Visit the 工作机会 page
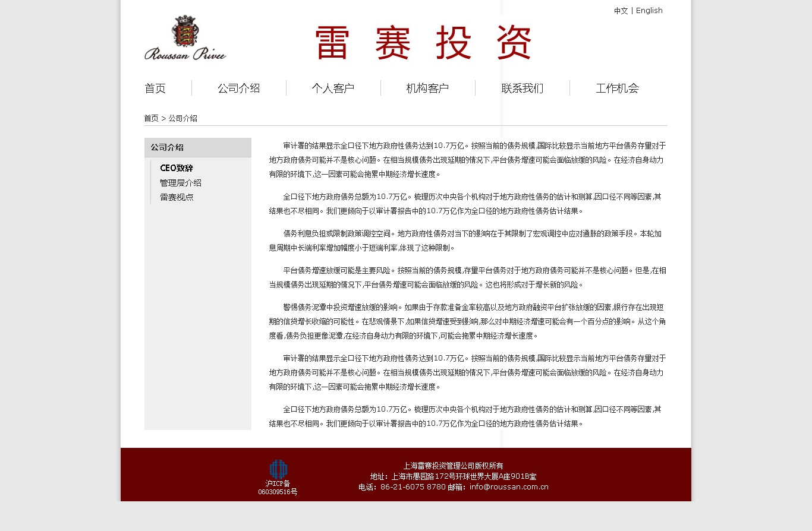This screenshot has width=812, height=531. click(x=617, y=88)
